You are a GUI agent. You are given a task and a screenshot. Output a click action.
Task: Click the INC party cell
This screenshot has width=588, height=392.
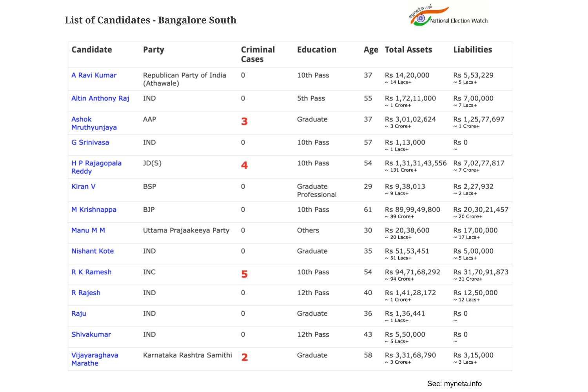(x=149, y=272)
